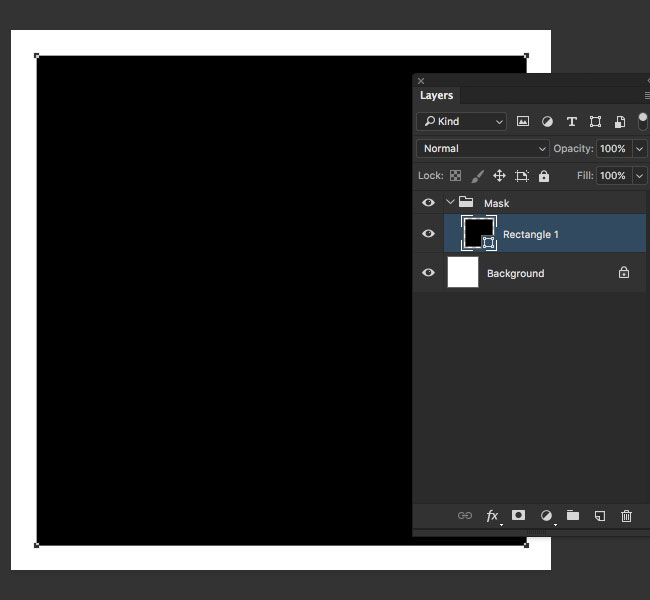Filter layers by shape layer icon
Image resolution: width=650 pixels, height=600 pixels.
(x=595, y=121)
